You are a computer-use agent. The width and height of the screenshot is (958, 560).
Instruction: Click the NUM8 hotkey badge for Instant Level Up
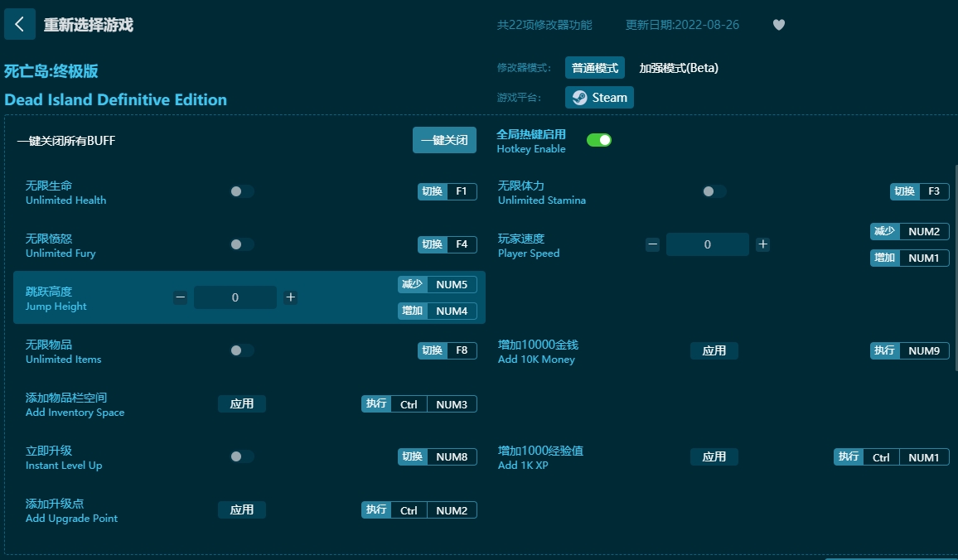[x=452, y=456]
